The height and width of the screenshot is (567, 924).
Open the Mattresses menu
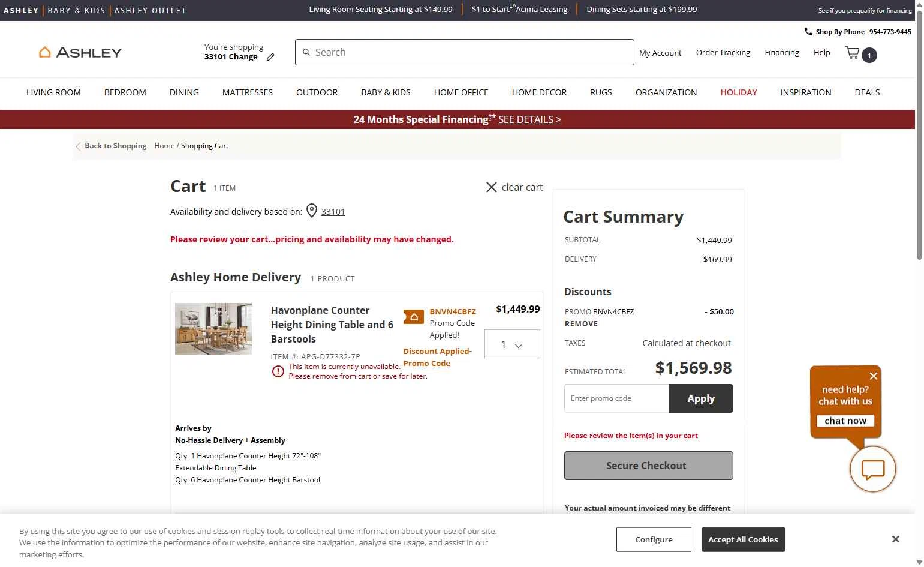(x=248, y=92)
